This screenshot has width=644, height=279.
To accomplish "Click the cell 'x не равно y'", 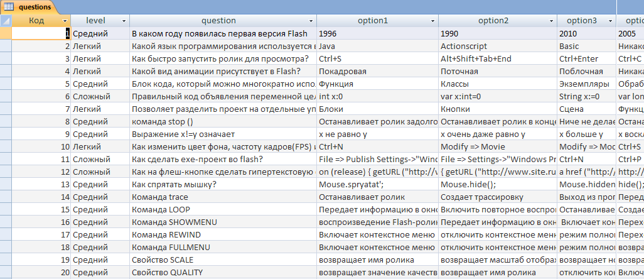I will tap(377, 134).
